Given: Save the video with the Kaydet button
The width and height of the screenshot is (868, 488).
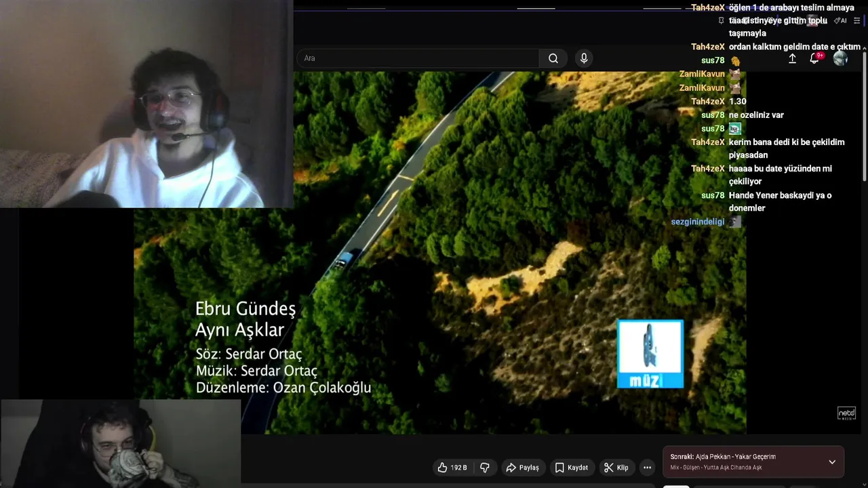Looking at the screenshot, I should (x=571, y=468).
